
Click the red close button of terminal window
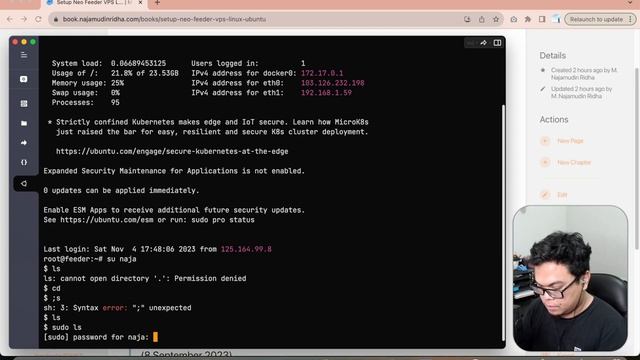[15, 42]
